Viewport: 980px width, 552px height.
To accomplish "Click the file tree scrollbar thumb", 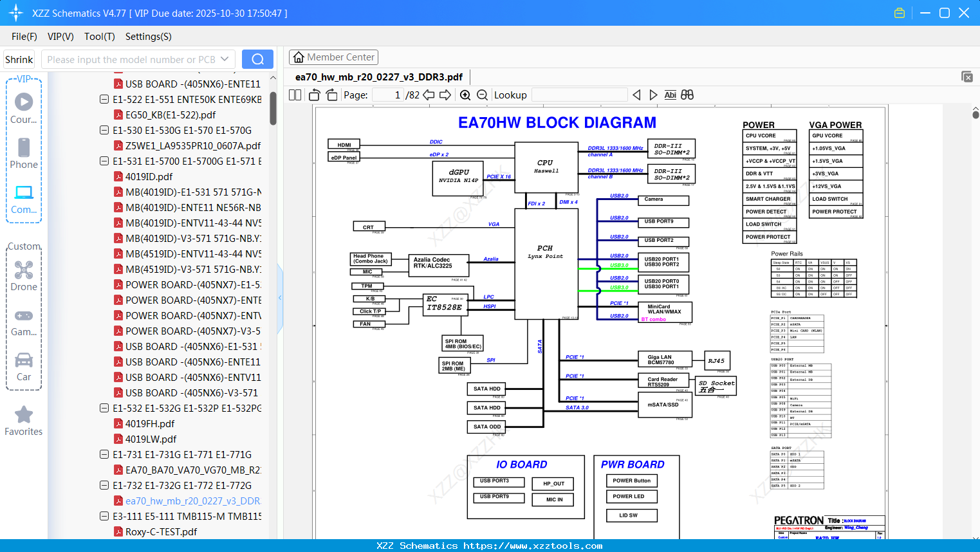I will 273,107.
